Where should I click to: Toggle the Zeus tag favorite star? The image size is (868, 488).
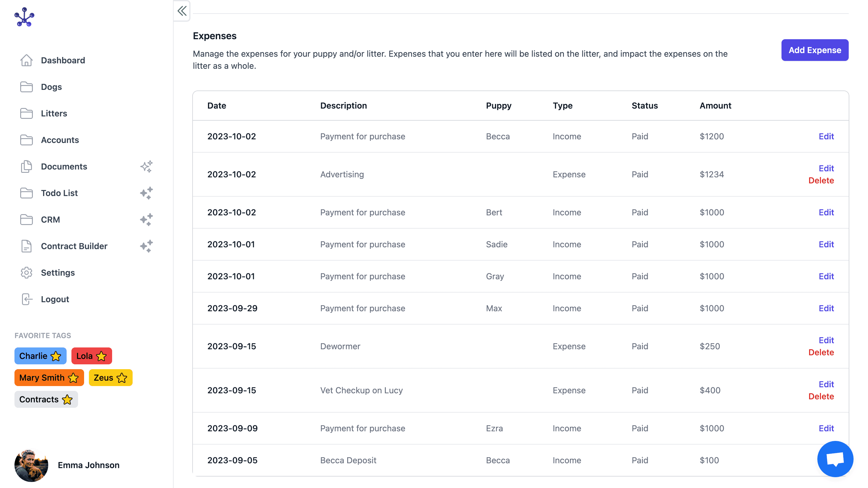click(x=122, y=378)
